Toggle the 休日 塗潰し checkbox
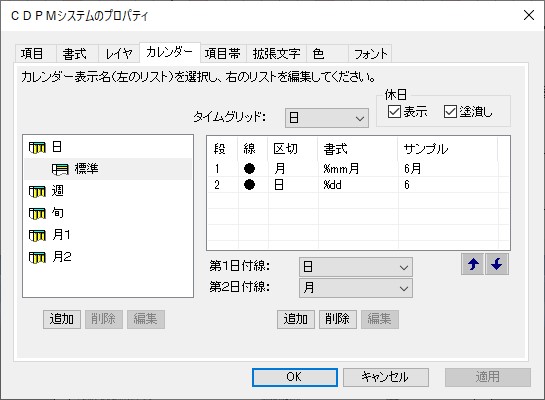The width and height of the screenshot is (545, 400). pos(450,112)
